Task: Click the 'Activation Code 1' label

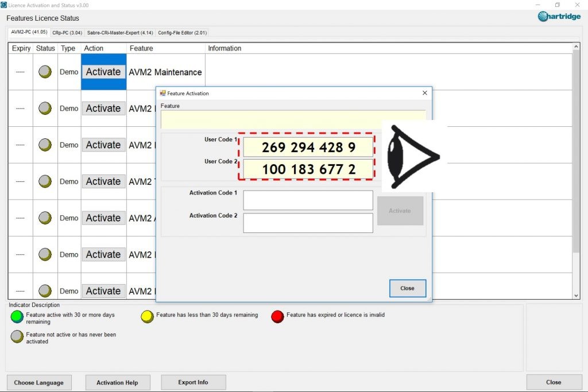Action: (214, 193)
